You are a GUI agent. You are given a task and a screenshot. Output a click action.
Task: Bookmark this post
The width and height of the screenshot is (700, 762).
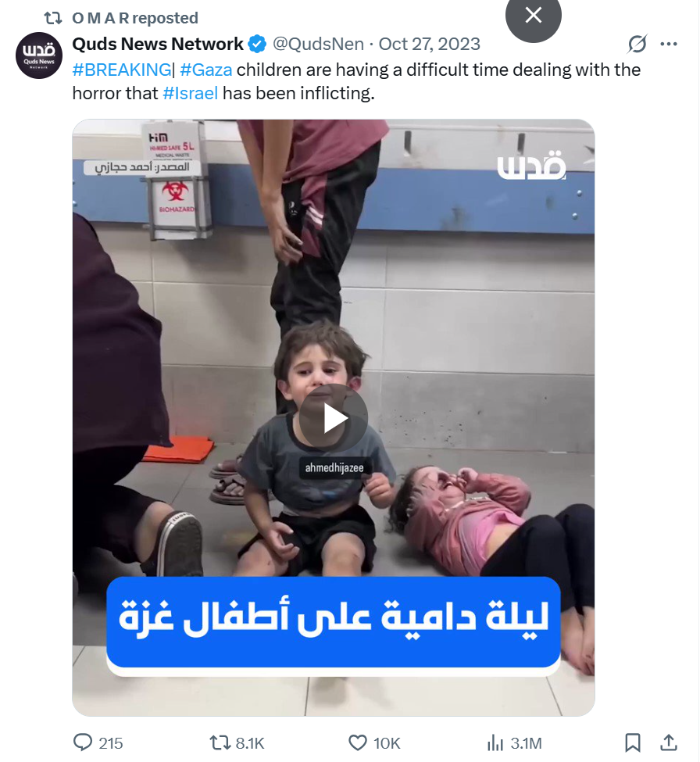632,742
